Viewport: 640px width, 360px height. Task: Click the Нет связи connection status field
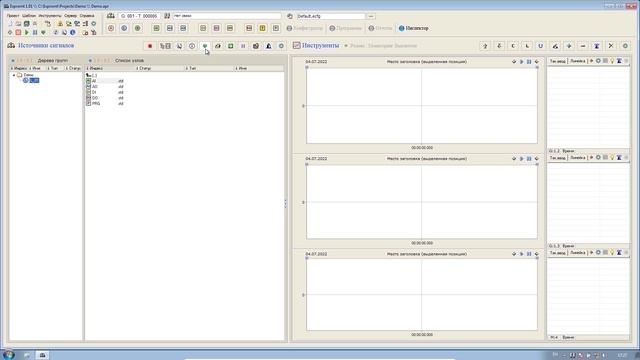click(x=227, y=16)
